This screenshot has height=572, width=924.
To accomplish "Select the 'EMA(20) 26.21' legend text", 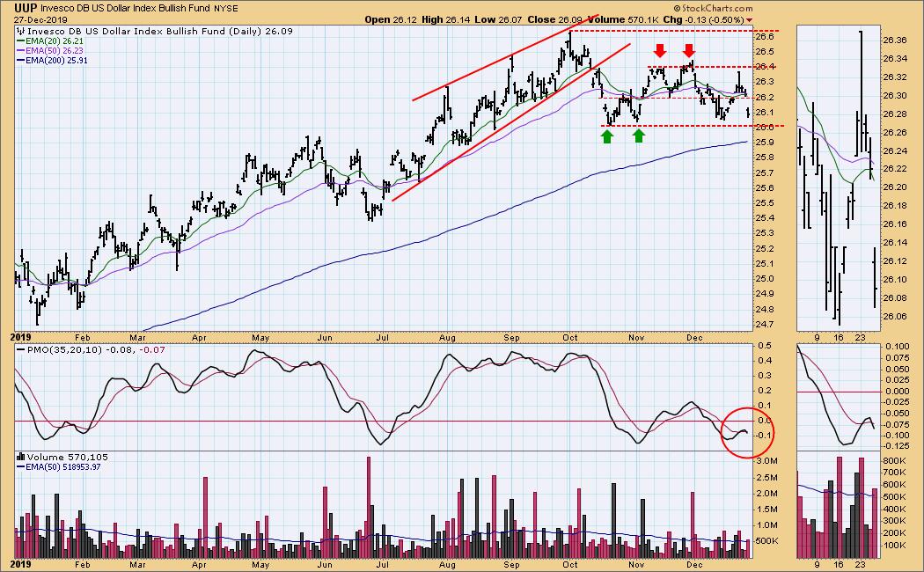I will click(x=55, y=41).
